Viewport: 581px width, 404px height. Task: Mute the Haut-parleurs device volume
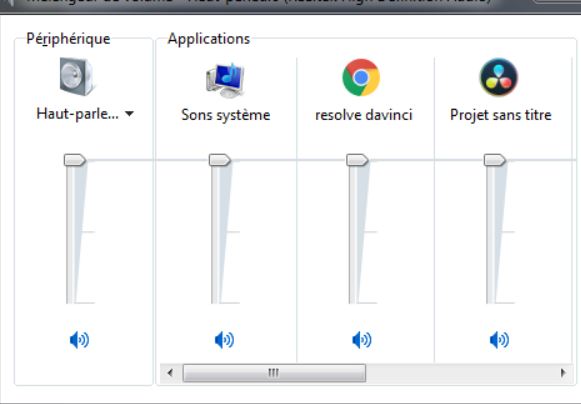pos(79,340)
